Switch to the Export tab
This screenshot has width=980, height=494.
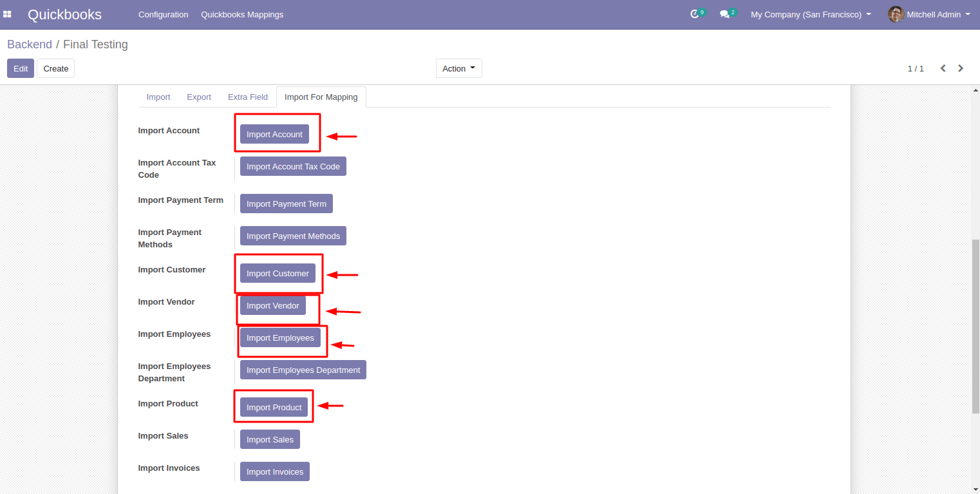tap(199, 97)
